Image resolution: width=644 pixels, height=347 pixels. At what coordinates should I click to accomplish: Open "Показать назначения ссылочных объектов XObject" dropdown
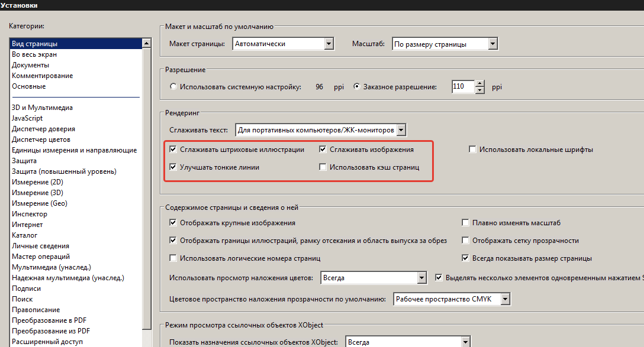[x=408, y=342]
